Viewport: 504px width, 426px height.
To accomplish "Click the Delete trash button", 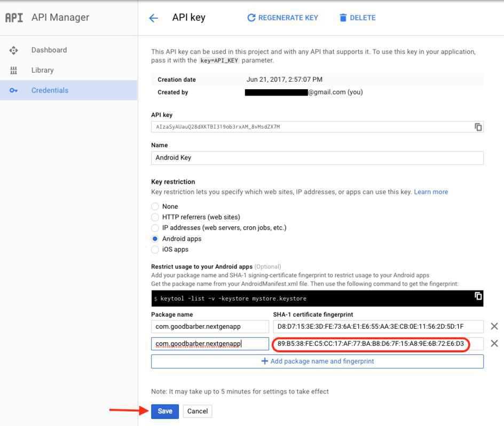I will 357,18.
